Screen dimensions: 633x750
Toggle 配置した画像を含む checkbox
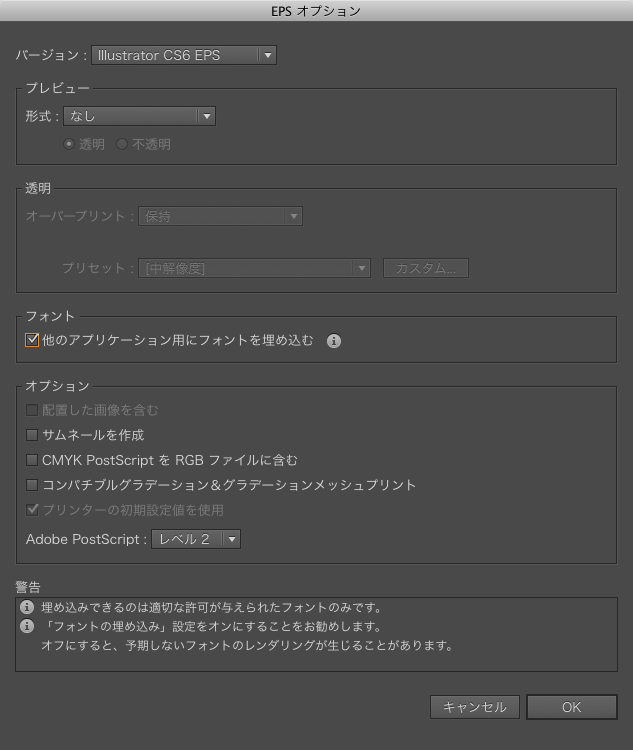[32, 410]
